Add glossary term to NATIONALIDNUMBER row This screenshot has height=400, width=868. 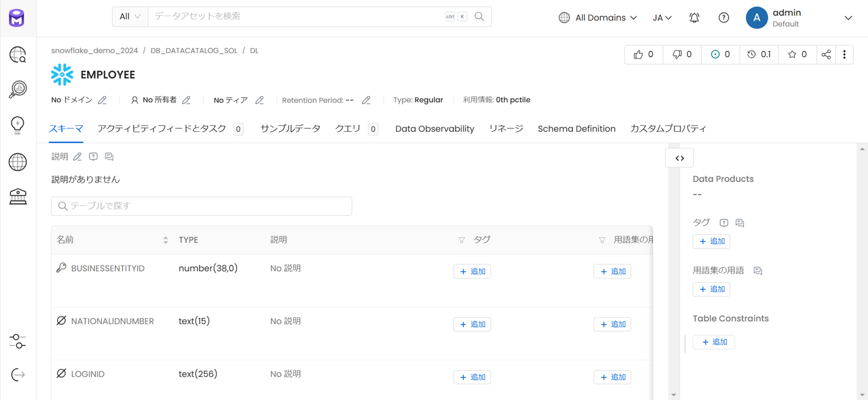click(x=612, y=324)
